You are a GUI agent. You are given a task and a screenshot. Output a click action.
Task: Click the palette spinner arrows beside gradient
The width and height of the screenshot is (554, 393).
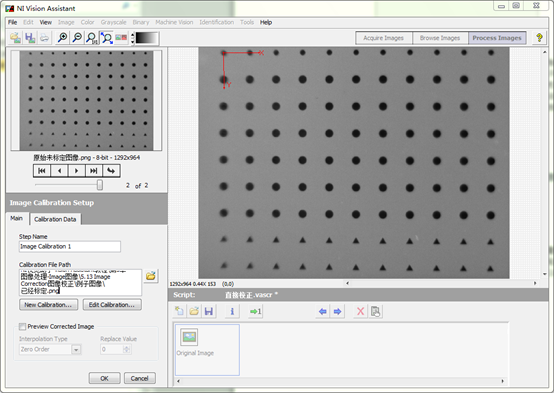coord(133,38)
